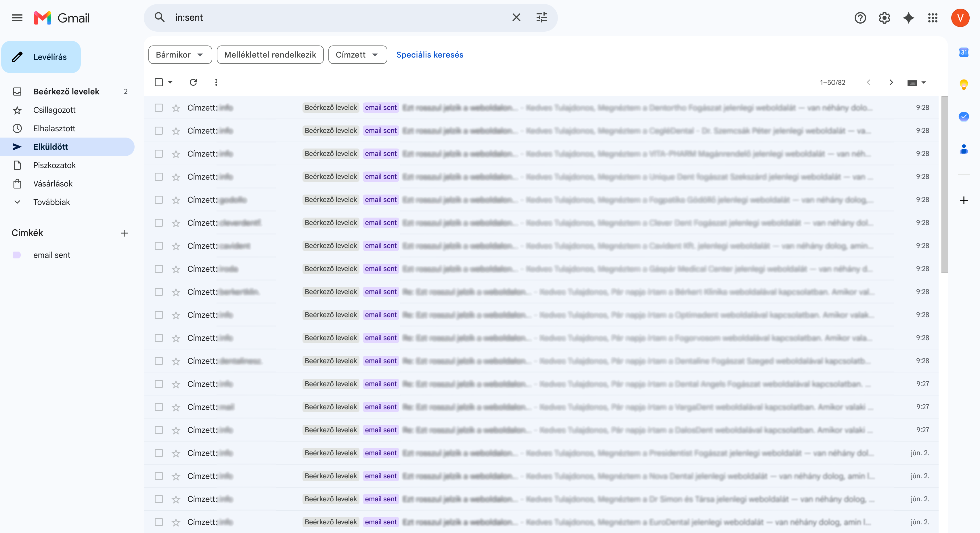Open the more options three-dot menu
The width and height of the screenshot is (980, 533).
[x=216, y=82]
